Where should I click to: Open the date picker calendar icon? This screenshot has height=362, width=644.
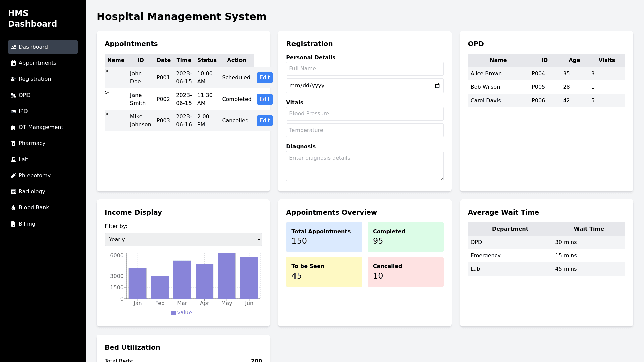coord(437,86)
